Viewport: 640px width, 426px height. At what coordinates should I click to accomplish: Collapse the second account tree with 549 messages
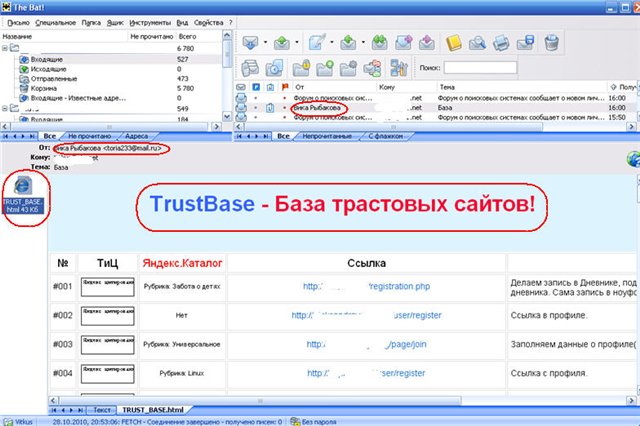coord(5,109)
